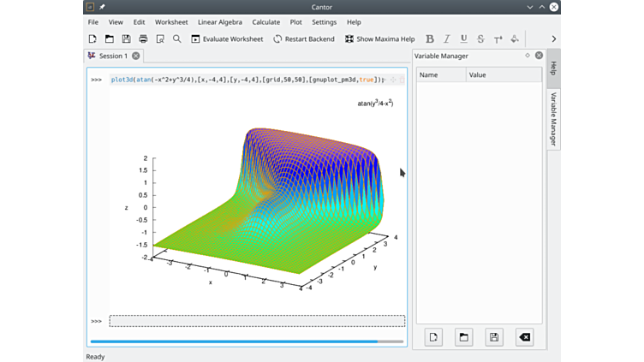Open a file using the toolbar folder icon
This screenshot has height=362, width=644.
tap(110, 39)
